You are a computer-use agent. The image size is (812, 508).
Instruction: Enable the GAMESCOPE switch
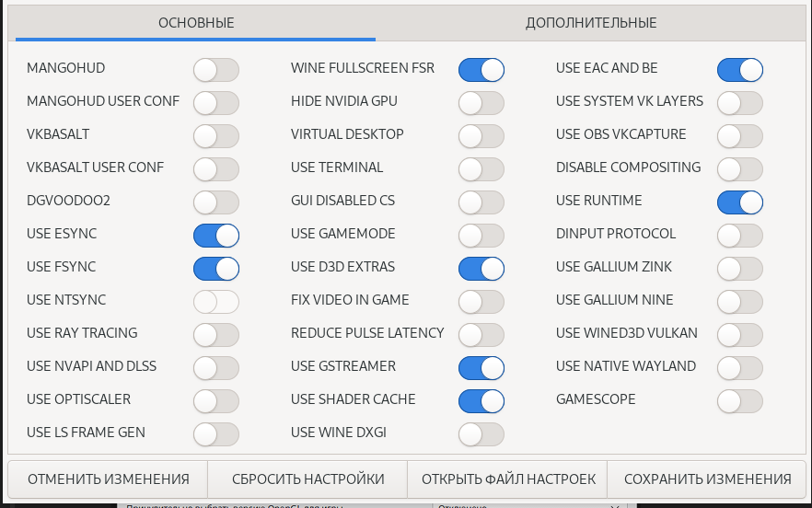(x=740, y=400)
